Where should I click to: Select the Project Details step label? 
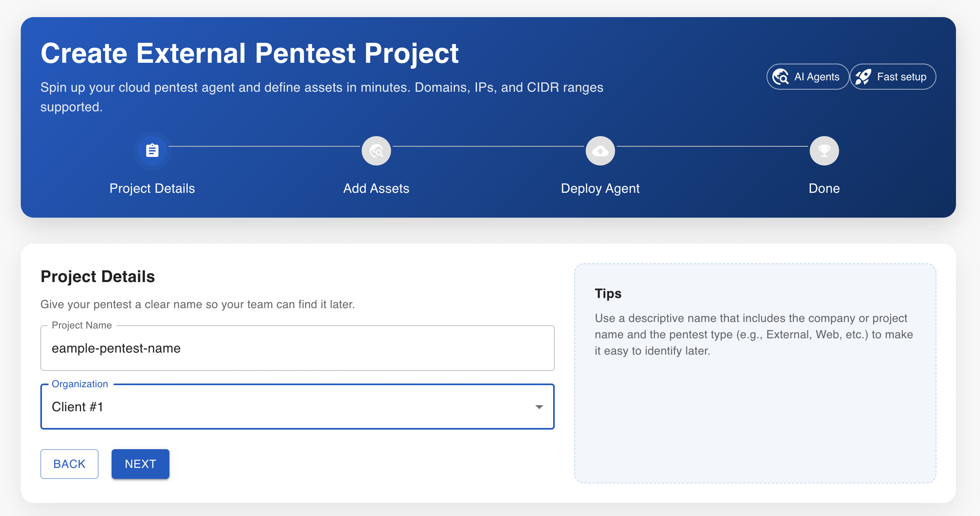(x=152, y=188)
